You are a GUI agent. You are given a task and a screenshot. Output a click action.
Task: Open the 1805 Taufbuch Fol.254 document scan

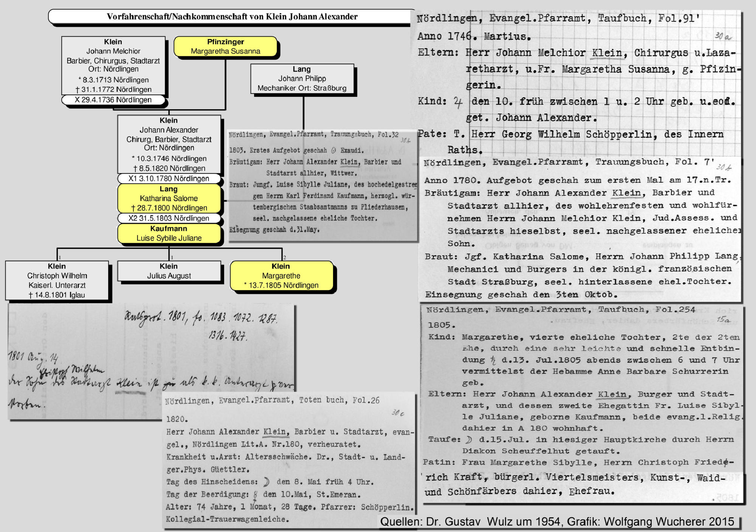(582, 403)
